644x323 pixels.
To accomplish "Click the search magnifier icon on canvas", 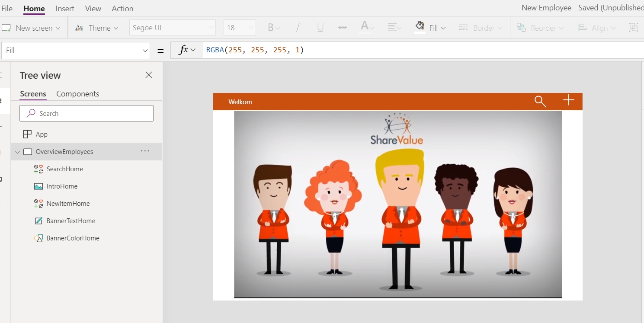I will click(x=540, y=102).
